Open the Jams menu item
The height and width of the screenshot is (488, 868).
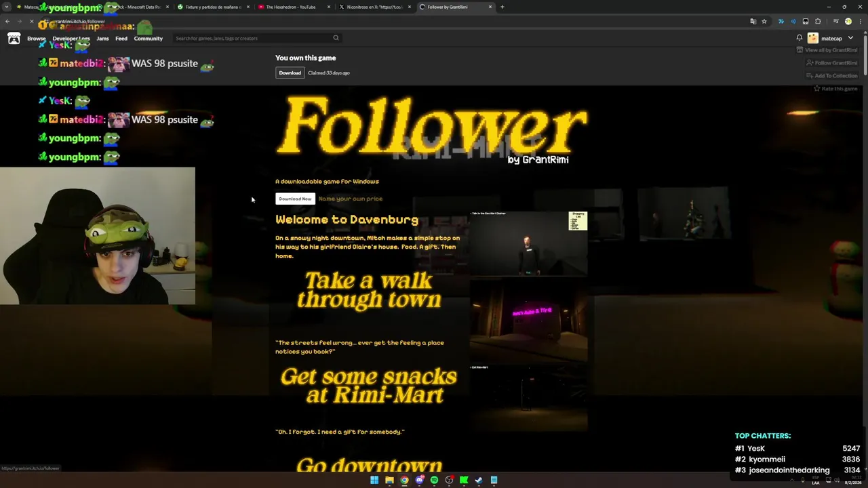click(x=102, y=39)
